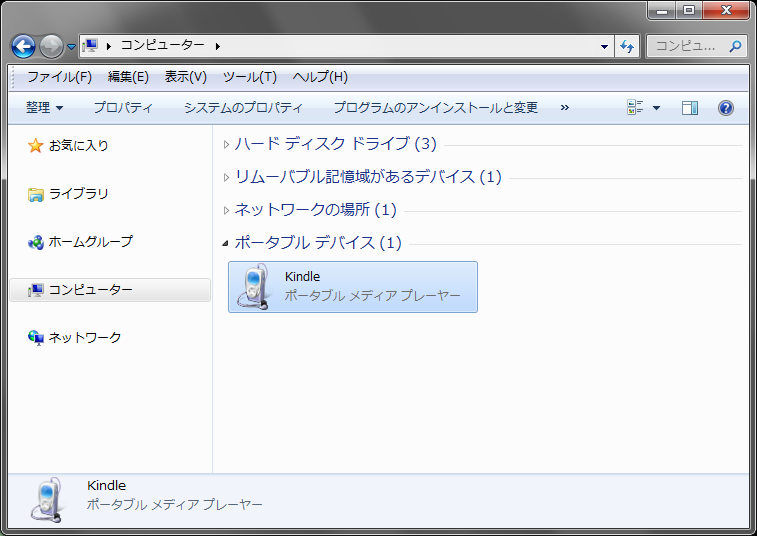
Task: Click the Forward navigation arrow button
Action: 51,46
